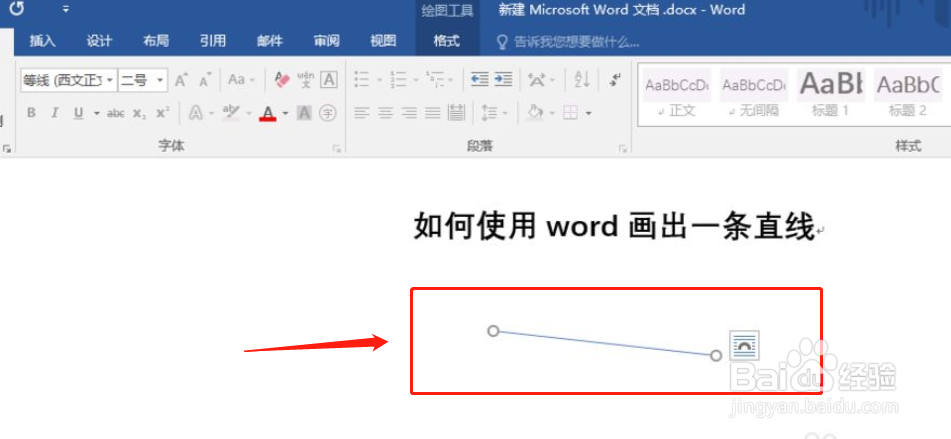Apply the Character Border icon
Screen dimensions: 951x439
(x=329, y=80)
